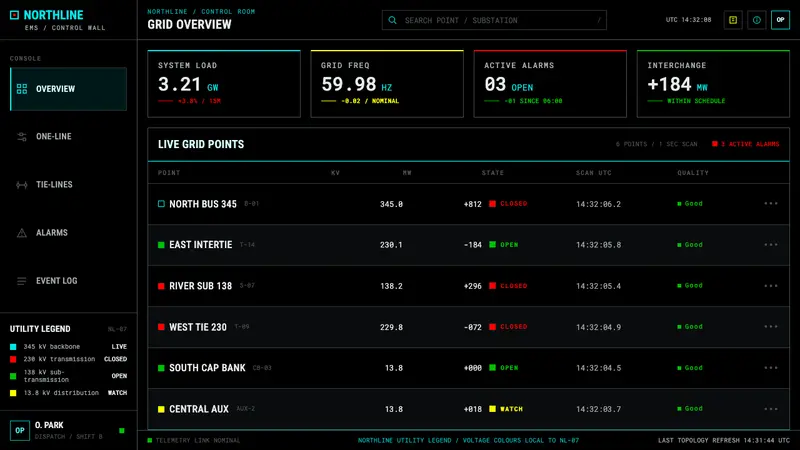Open the Alarms section
This screenshot has width=800, height=450.
pos(68,233)
